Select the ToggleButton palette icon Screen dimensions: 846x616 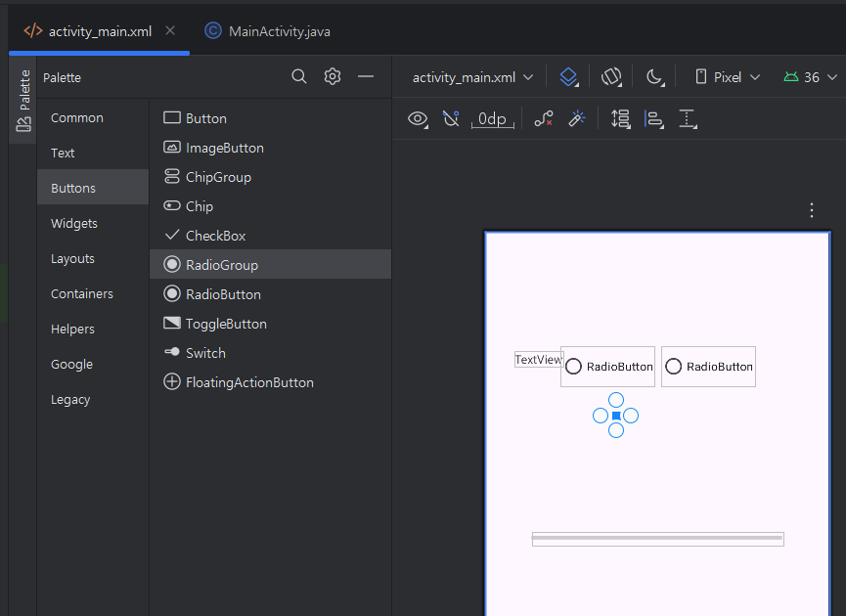tap(171, 323)
